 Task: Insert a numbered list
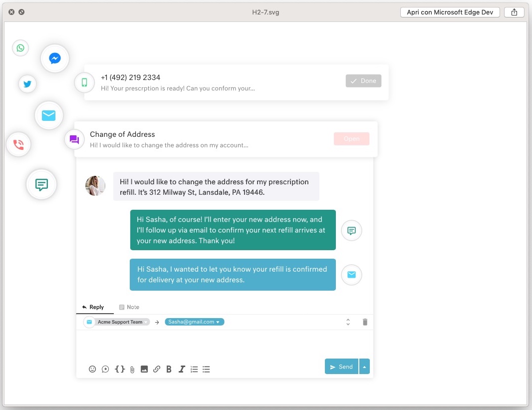(x=194, y=369)
